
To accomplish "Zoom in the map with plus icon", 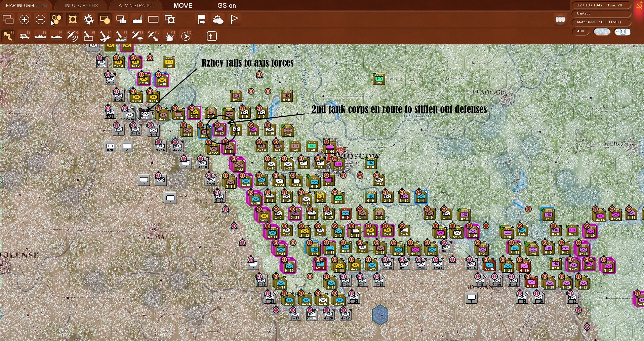I will coord(24,20).
